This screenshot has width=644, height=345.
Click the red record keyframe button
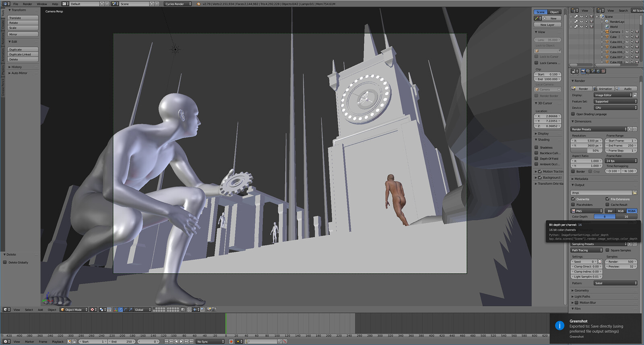click(x=231, y=341)
